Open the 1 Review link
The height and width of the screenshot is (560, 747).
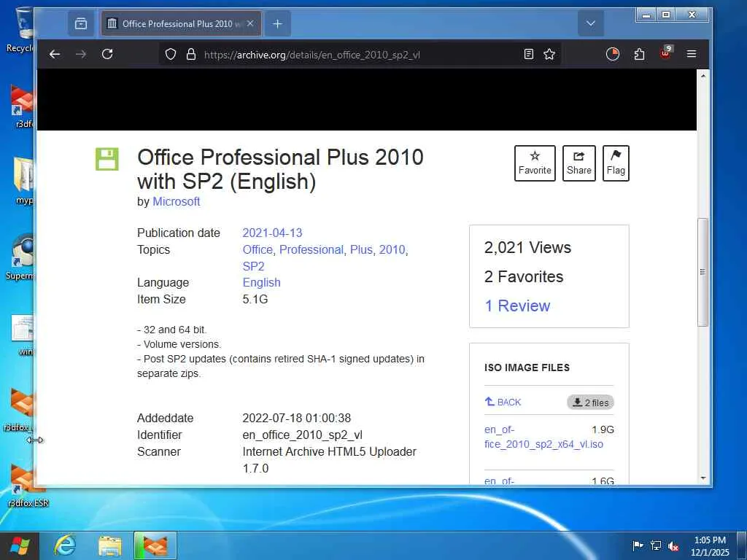(x=517, y=306)
